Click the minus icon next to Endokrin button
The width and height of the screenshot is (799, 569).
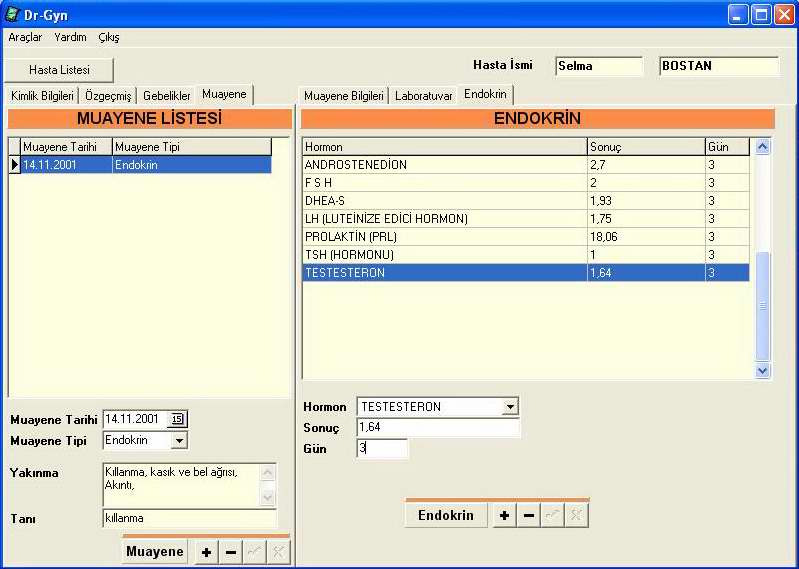529,515
